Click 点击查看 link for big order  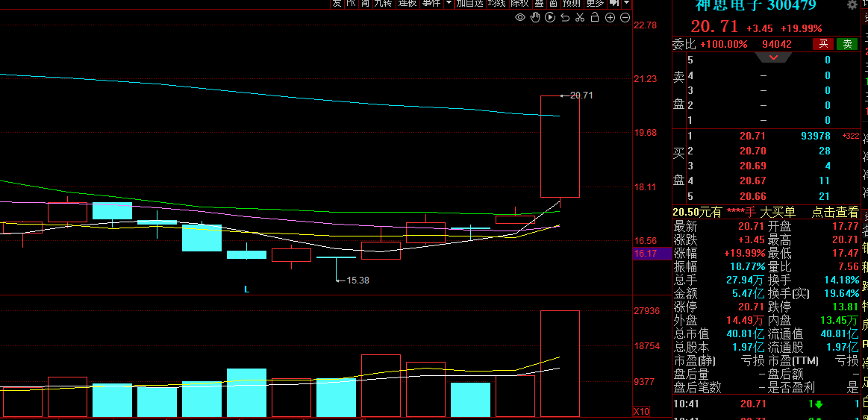point(834,211)
